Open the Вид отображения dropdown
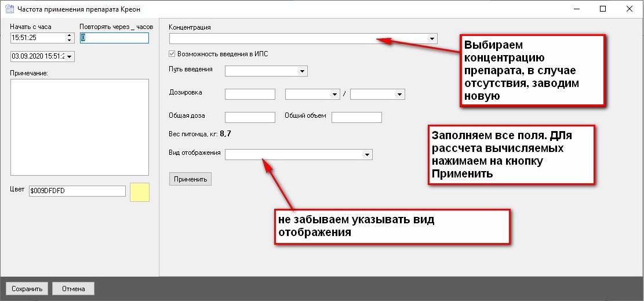This screenshot has width=644, height=301. click(x=367, y=155)
